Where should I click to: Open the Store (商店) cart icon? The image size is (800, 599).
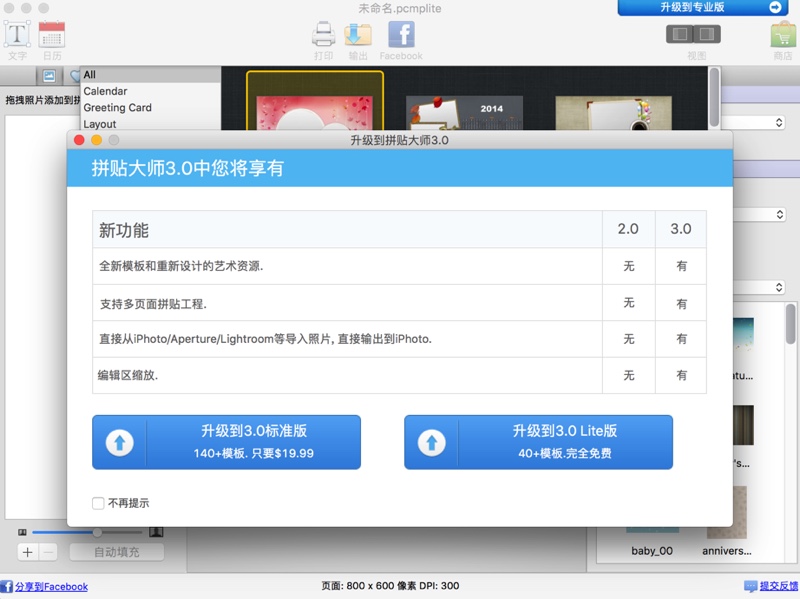783,35
